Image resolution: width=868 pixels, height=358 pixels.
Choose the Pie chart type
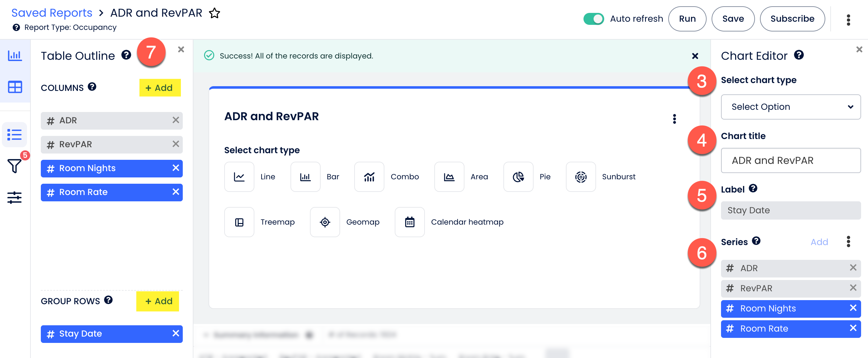[518, 176]
